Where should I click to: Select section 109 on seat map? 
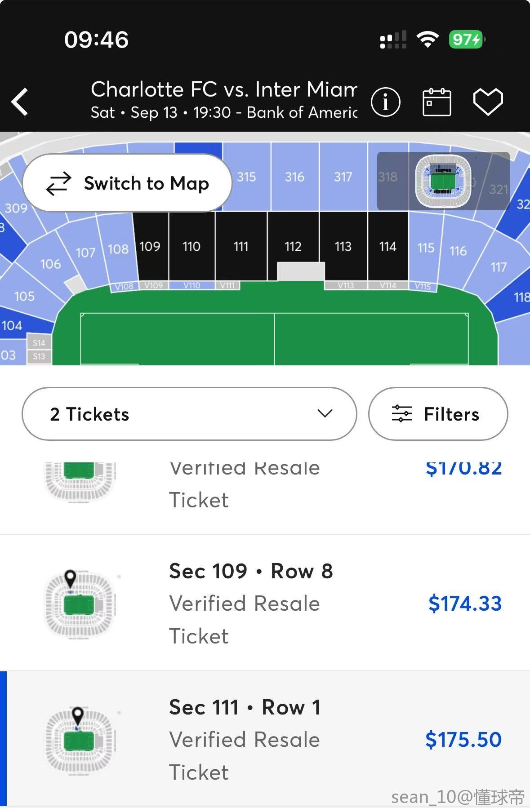(151, 246)
